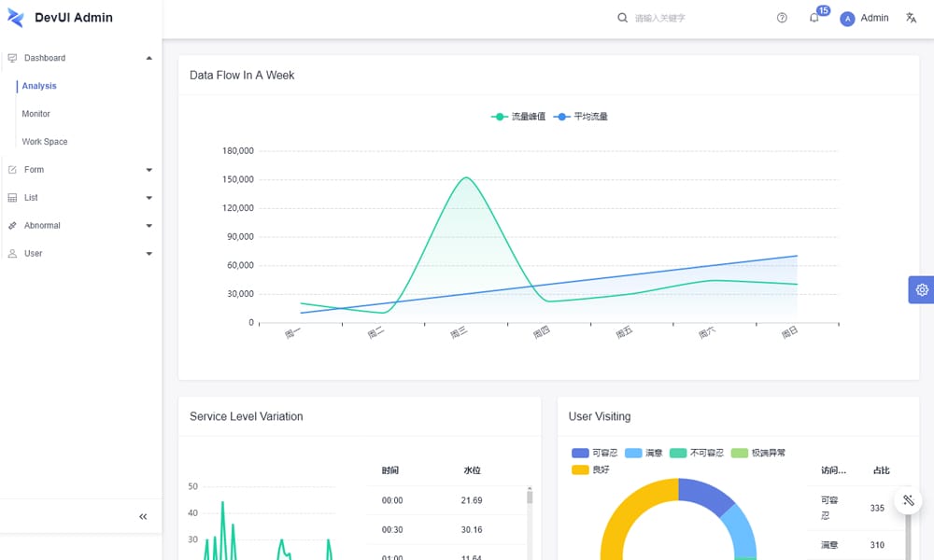Click the User Visiting title

(600, 416)
